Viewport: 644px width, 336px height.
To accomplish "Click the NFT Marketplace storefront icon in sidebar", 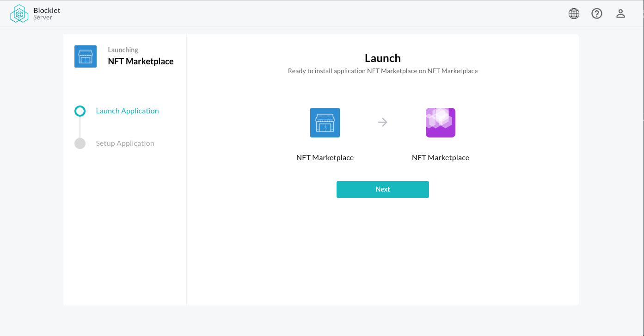I will click(86, 56).
